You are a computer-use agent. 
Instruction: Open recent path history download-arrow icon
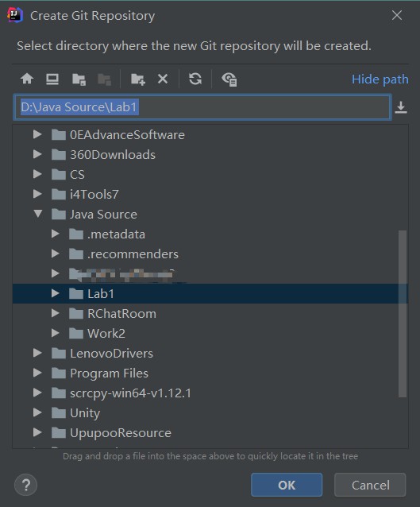point(401,107)
